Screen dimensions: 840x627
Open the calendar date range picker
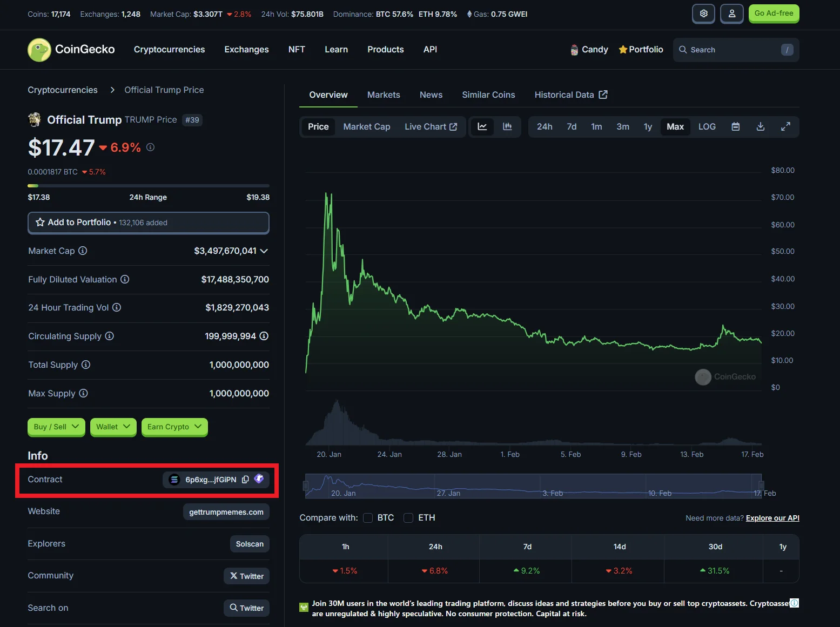pos(735,126)
